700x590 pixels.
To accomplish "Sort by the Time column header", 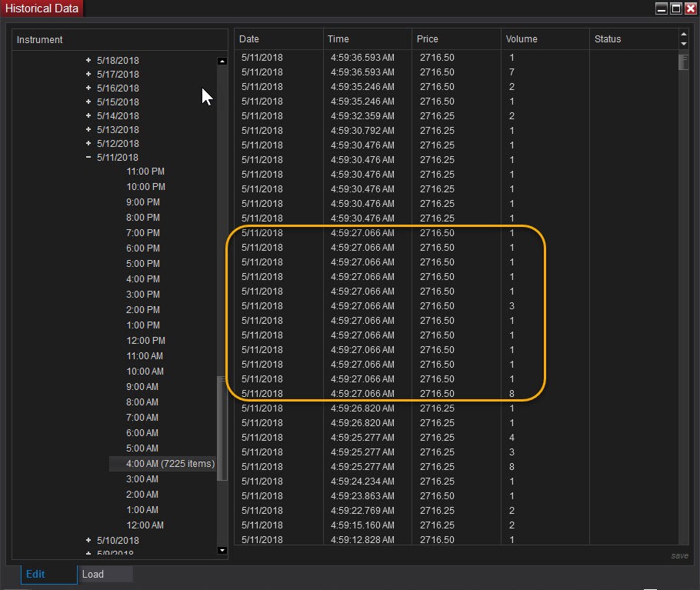I will click(368, 39).
